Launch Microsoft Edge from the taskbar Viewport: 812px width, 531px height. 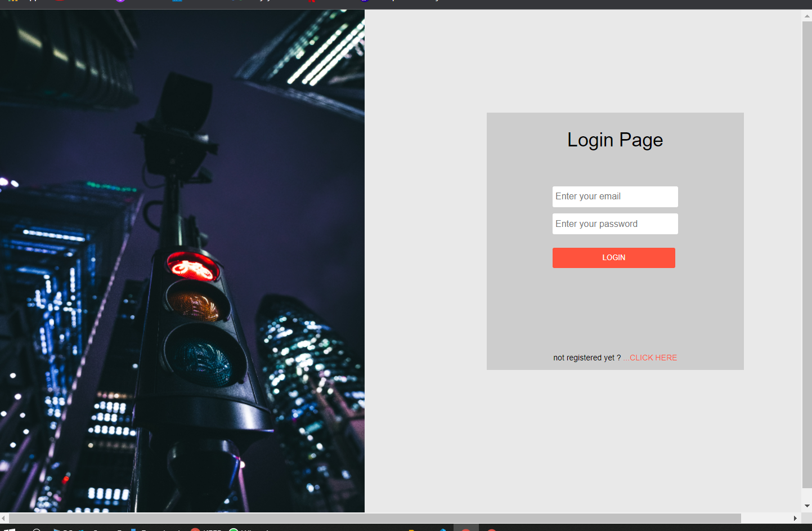pyautogui.click(x=55, y=529)
